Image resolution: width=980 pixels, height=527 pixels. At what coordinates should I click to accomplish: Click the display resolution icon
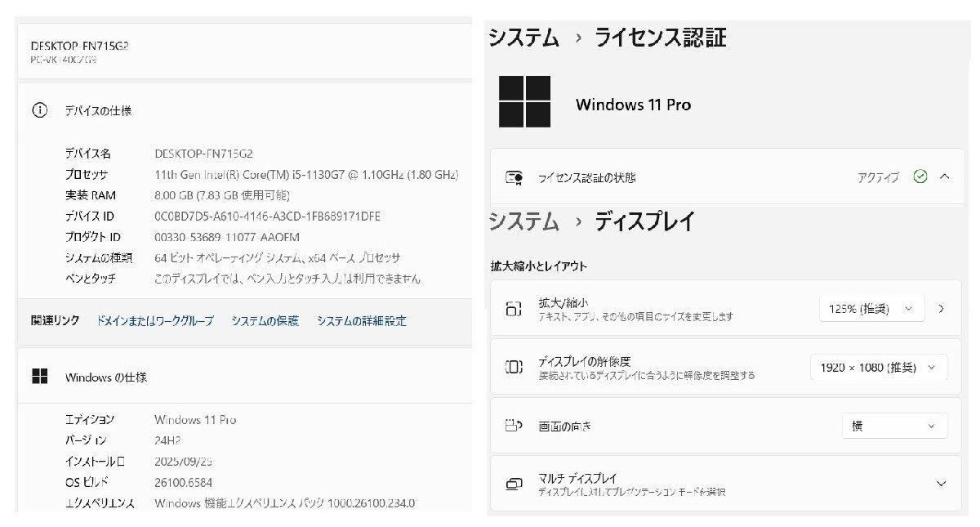pos(514,368)
